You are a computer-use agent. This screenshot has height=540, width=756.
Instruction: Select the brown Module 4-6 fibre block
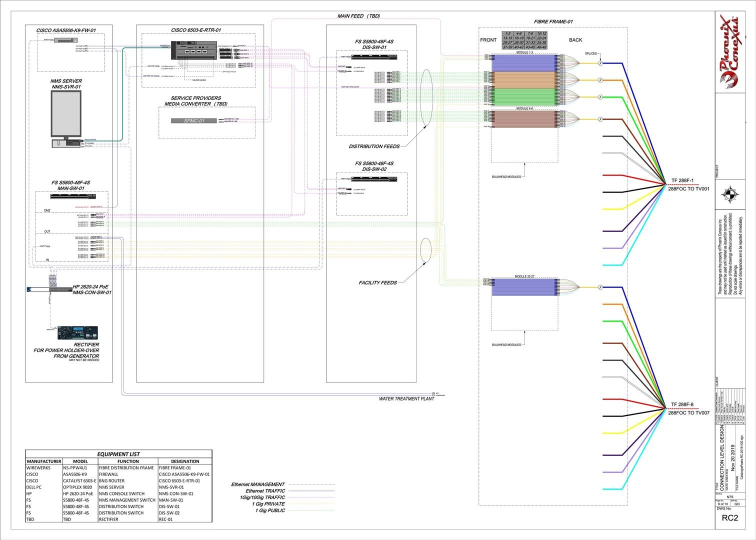click(x=524, y=119)
